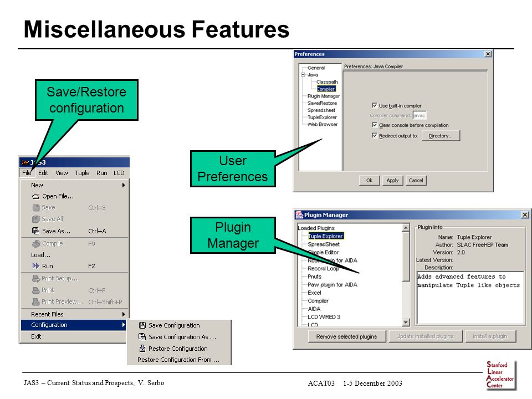Select Paw plugin for AIDA
The height and width of the screenshot is (399, 532).
[x=332, y=285]
